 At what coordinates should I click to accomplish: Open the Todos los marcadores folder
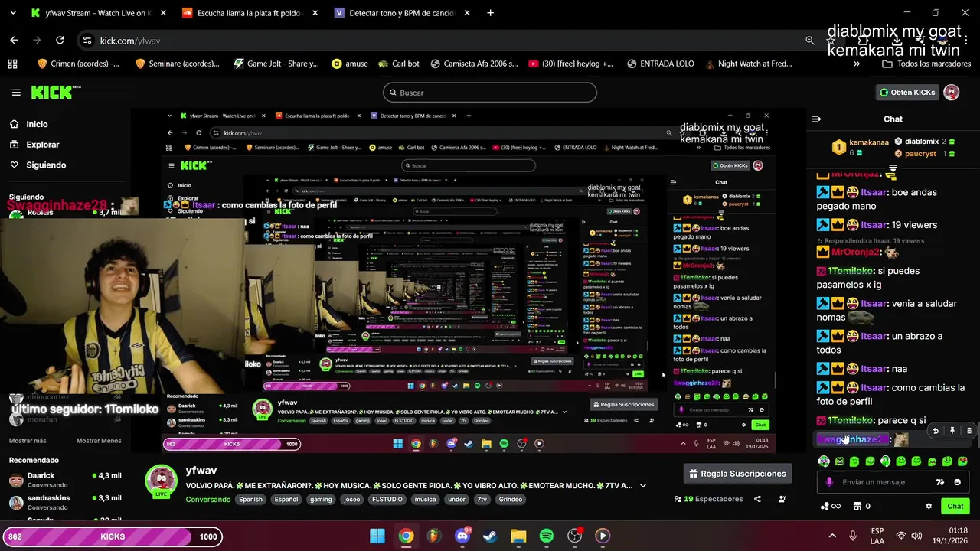pyautogui.click(x=926, y=64)
